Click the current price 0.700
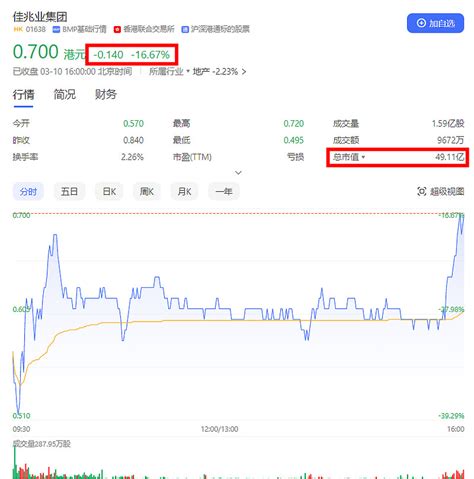474x479 pixels. point(36,52)
